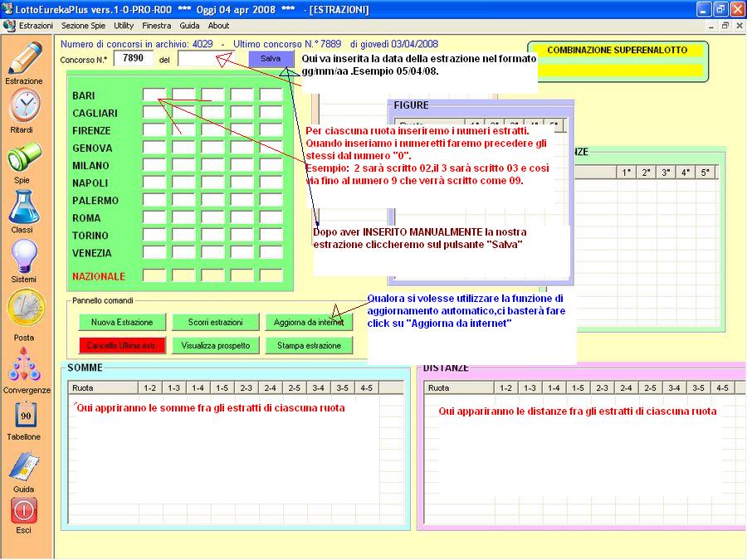The image size is (747, 560).
Task: Click the COMBINAZIONE SUPERENALOTTO yellow label
Action: point(618,50)
